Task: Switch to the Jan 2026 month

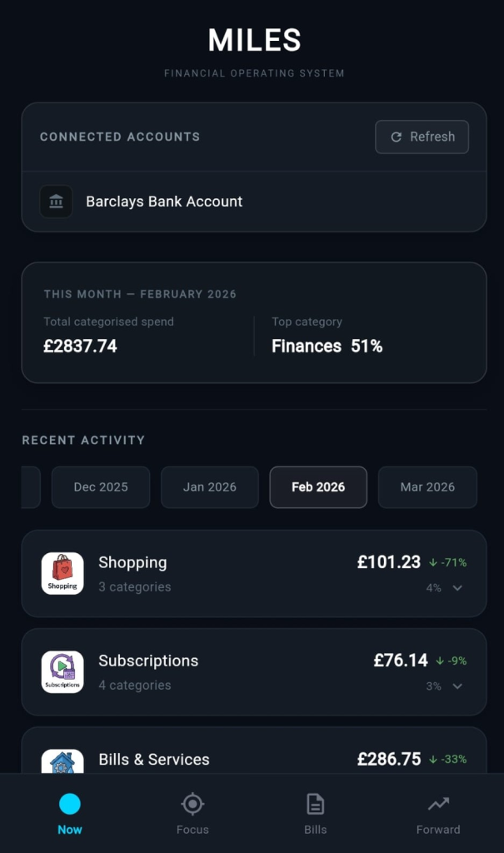Action: (210, 487)
